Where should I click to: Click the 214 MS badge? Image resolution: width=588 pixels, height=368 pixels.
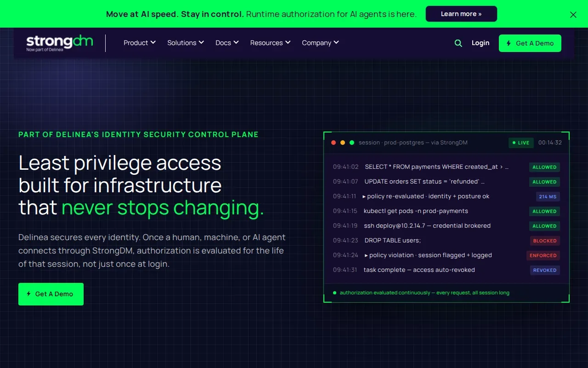click(x=548, y=196)
